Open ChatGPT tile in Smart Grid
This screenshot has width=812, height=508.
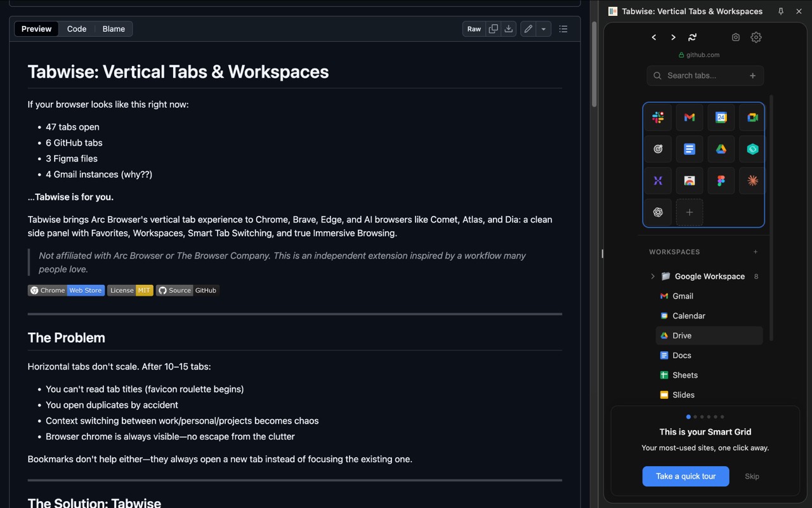click(x=658, y=213)
